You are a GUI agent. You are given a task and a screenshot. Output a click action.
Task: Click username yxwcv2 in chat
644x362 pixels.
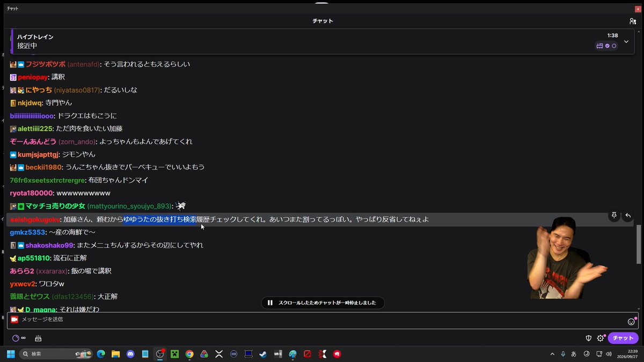23,284
